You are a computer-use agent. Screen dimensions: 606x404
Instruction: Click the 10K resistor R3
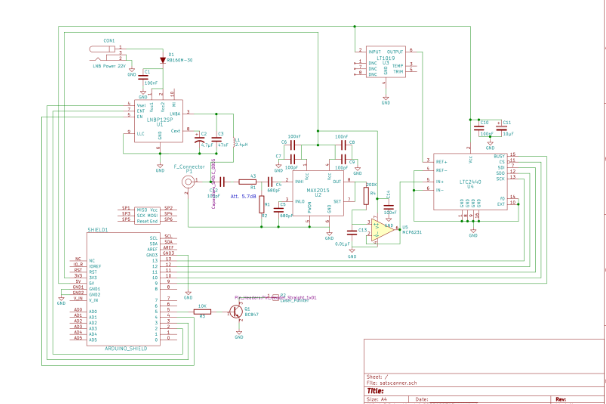tap(201, 311)
